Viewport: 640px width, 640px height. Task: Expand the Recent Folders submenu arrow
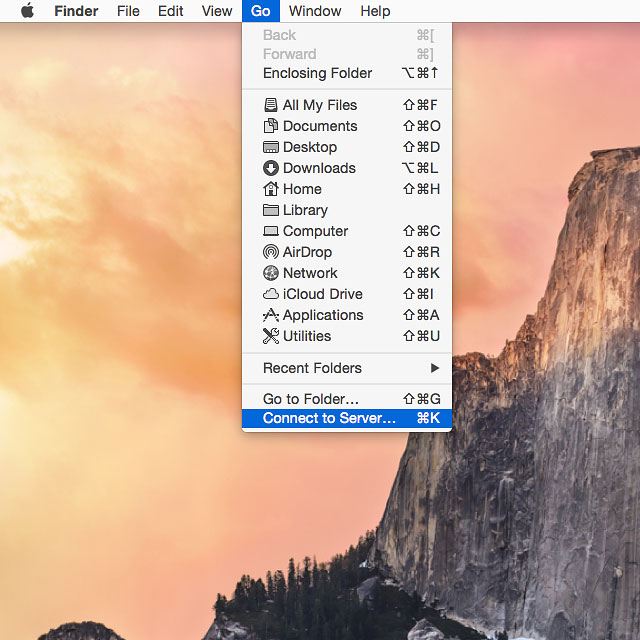point(435,368)
